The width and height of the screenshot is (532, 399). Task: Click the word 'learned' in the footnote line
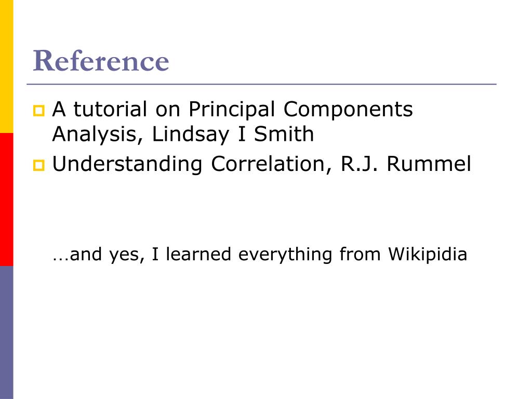[x=198, y=254]
